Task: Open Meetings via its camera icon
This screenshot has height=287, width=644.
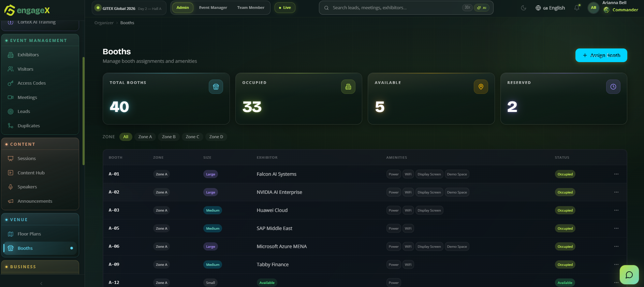Action: click(x=11, y=97)
